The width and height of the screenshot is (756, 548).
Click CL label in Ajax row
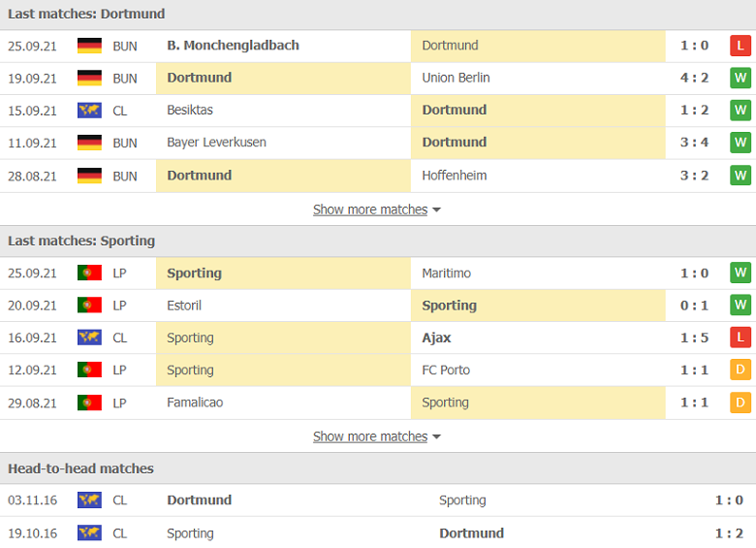click(x=119, y=338)
